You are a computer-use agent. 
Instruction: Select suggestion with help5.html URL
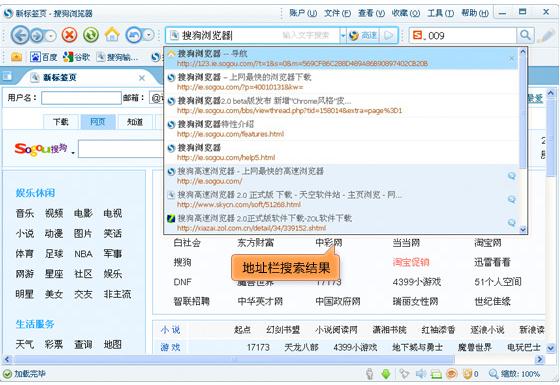(341, 152)
